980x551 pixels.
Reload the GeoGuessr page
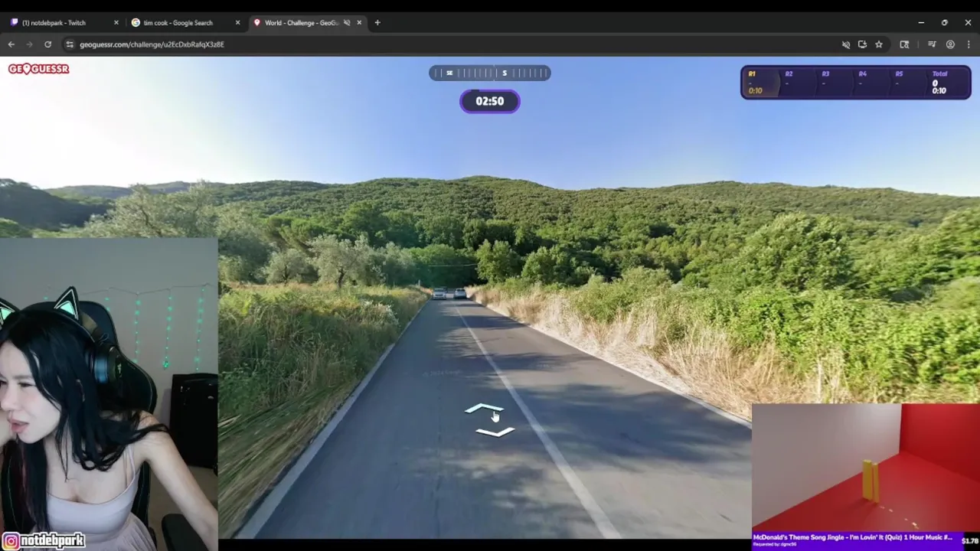click(47, 44)
